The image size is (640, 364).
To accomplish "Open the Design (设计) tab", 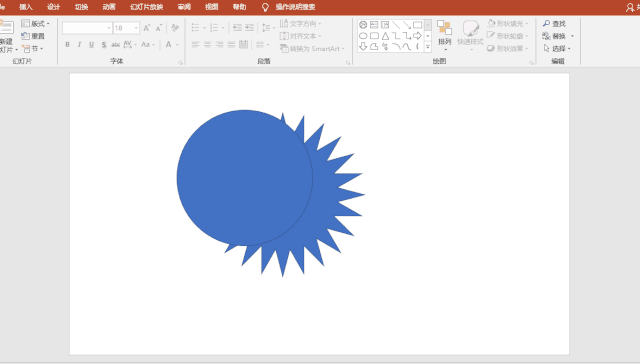I will pos(53,7).
